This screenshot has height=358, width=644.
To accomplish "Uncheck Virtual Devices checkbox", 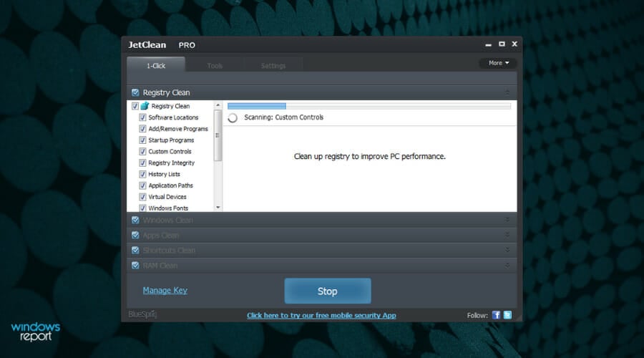I will pyautogui.click(x=142, y=197).
